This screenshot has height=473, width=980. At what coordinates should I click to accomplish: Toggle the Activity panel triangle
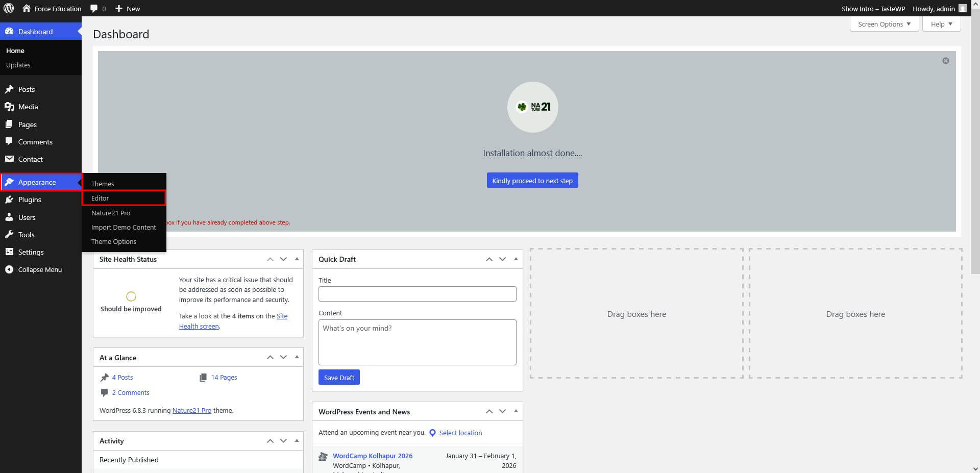297,440
